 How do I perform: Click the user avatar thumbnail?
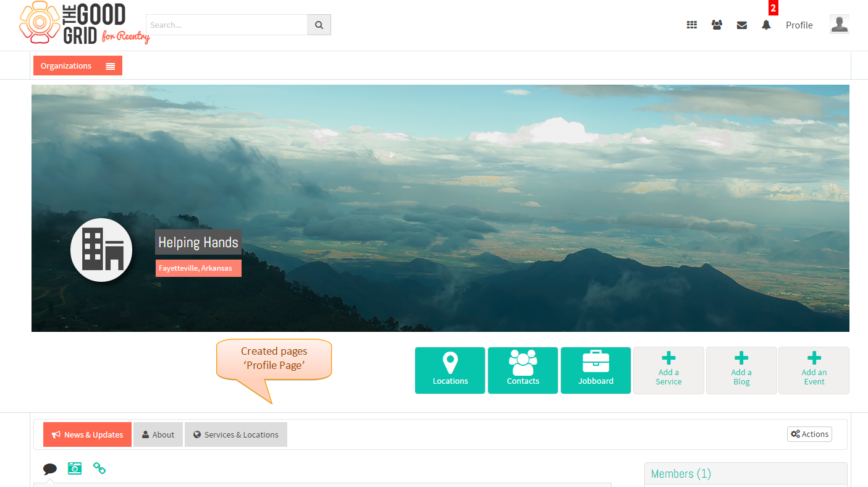click(x=839, y=24)
